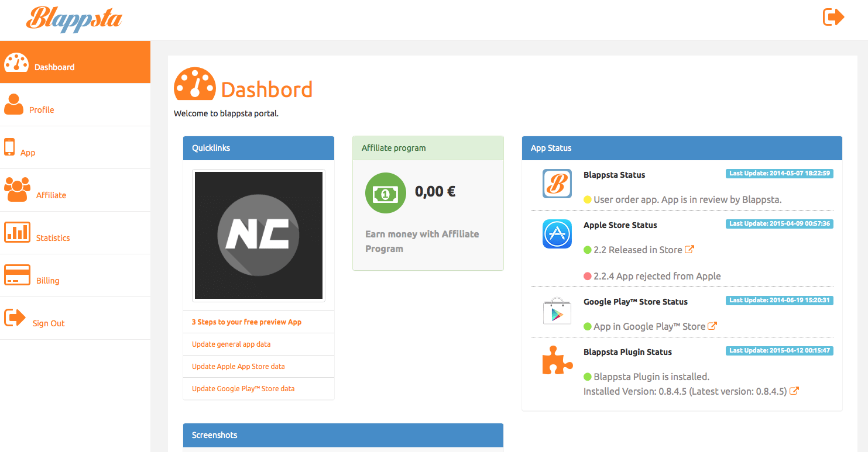Image resolution: width=868 pixels, height=452 pixels.
Task: Click Last Update 2015-04-09 00:57:36 badge
Action: click(780, 224)
